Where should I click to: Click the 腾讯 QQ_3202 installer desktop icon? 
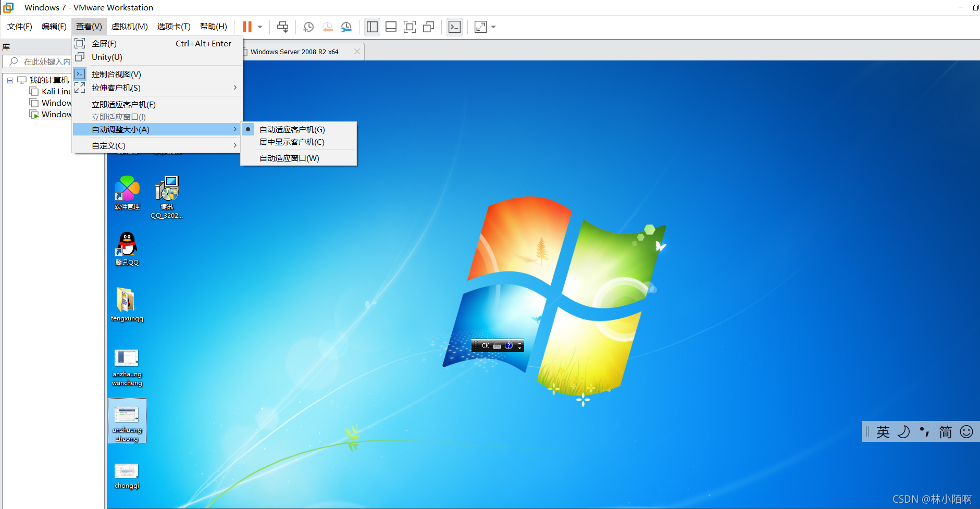point(167,197)
